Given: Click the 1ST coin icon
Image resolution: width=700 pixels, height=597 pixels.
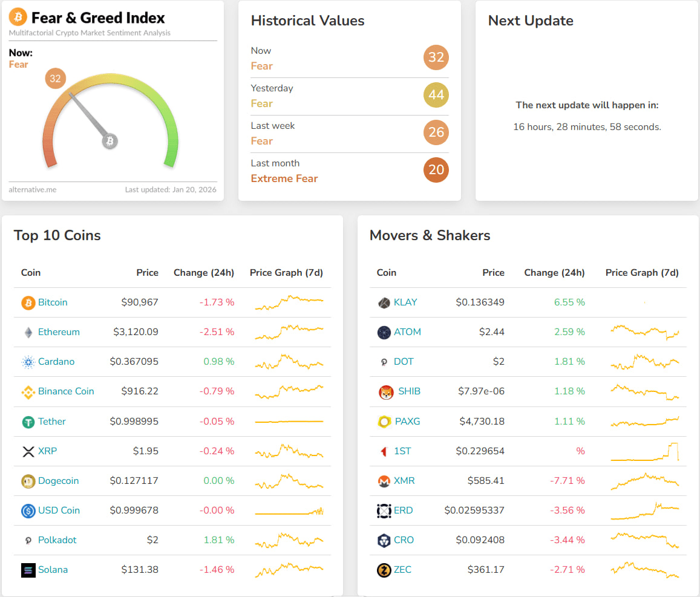Looking at the screenshot, I should tap(384, 452).
